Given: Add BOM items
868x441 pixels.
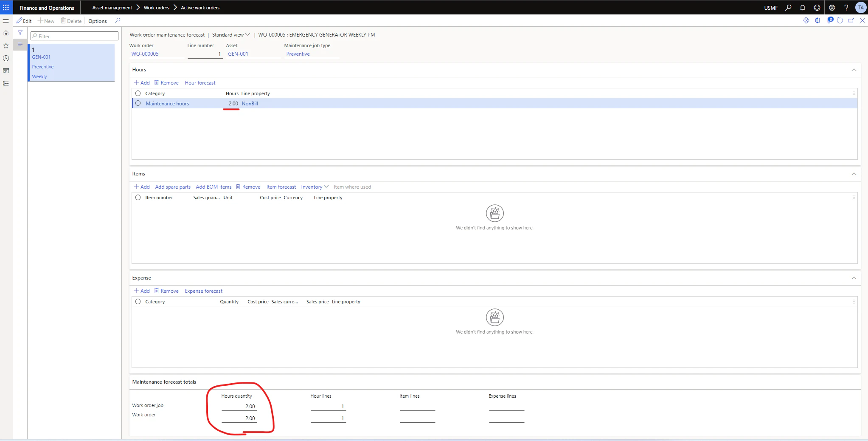Looking at the screenshot, I should pyautogui.click(x=213, y=187).
